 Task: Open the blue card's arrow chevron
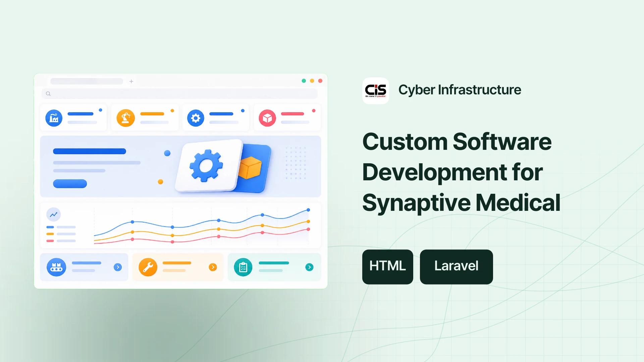[118, 267]
